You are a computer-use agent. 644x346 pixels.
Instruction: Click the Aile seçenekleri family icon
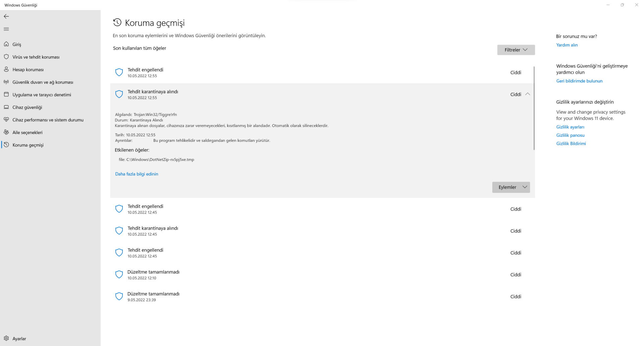(6, 132)
